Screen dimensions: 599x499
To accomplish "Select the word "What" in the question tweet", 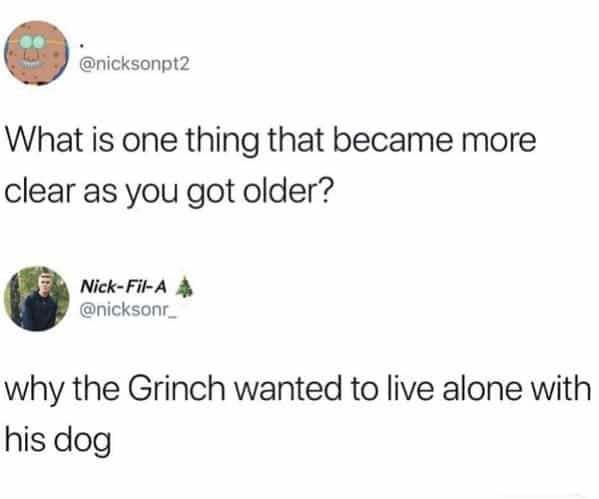I will pyautogui.click(x=44, y=140).
